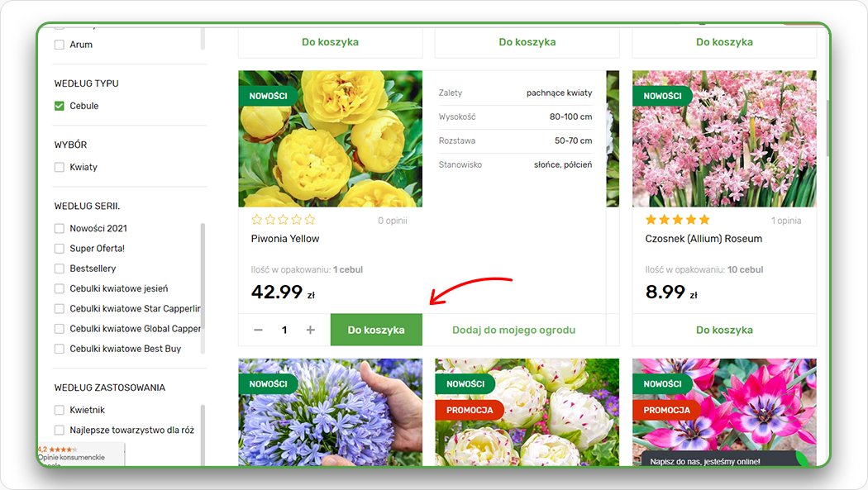Uncheck the Cebule type filter
Viewport: 868px width, 490px height.
click(x=60, y=106)
